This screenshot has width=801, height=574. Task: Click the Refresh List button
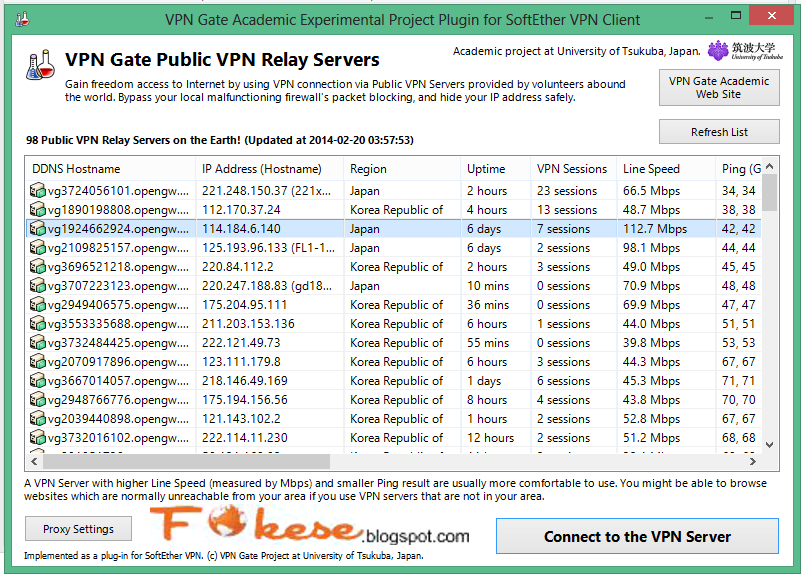pos(719,132)
